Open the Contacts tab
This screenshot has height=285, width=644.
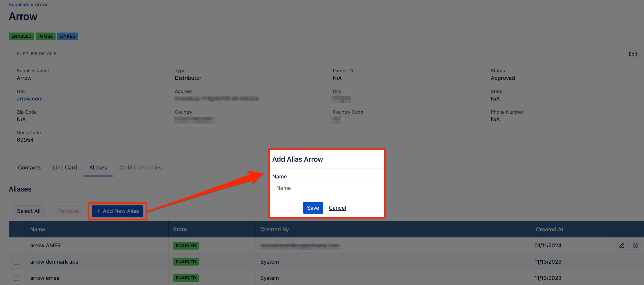(x=29, y=168)
